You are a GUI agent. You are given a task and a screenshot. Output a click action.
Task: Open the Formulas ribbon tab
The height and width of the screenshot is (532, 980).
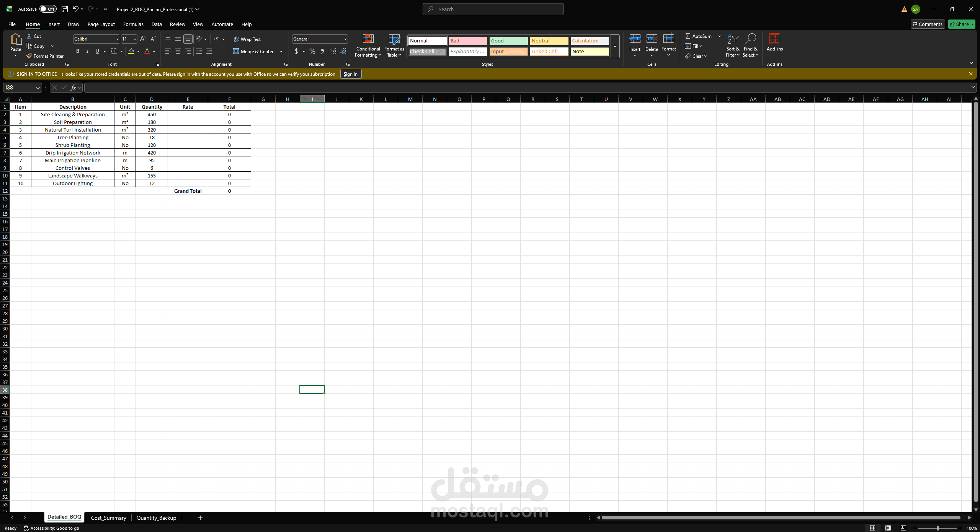coord(133,24)
